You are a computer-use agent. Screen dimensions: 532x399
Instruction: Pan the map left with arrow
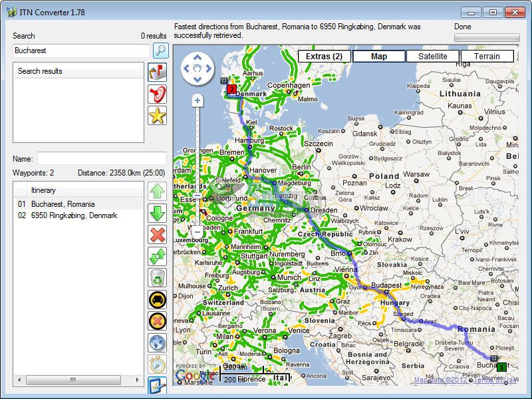pyautogui.click(x=186, y=68)
